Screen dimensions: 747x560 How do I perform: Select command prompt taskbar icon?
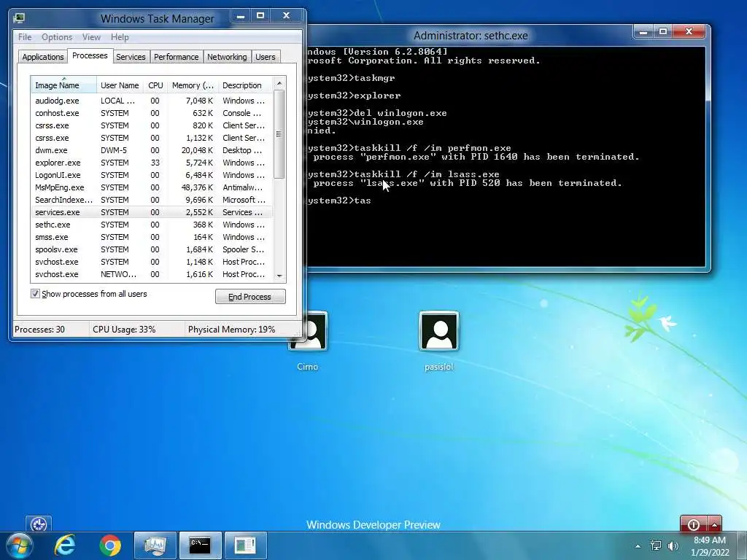point(200,545)
